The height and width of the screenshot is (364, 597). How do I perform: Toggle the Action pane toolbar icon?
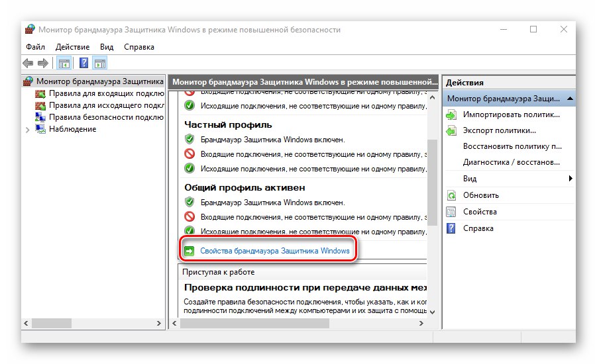100,63
